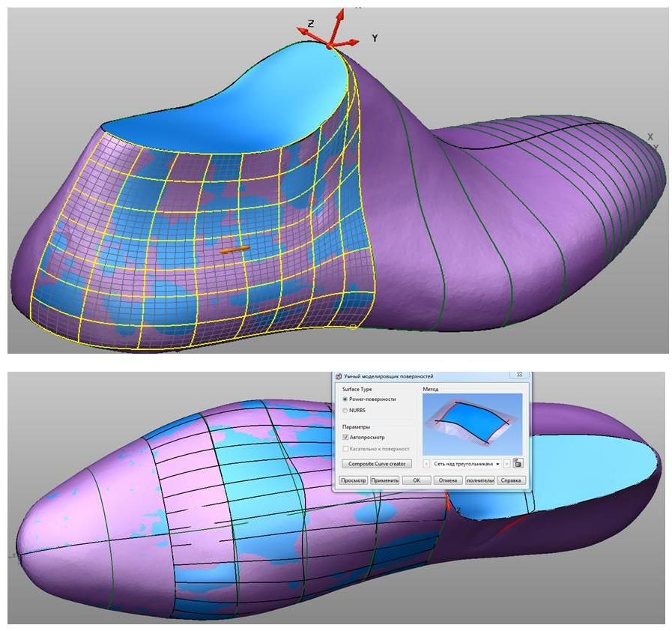The image size is (672, 631).
Task: Confirm the surface with the OK button
Action: point(416,480)
